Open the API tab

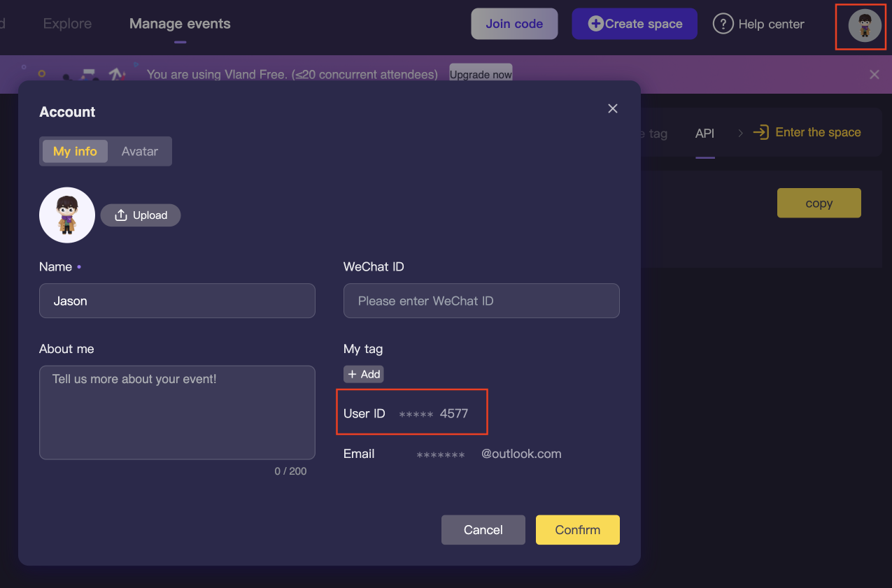point(705,133)
